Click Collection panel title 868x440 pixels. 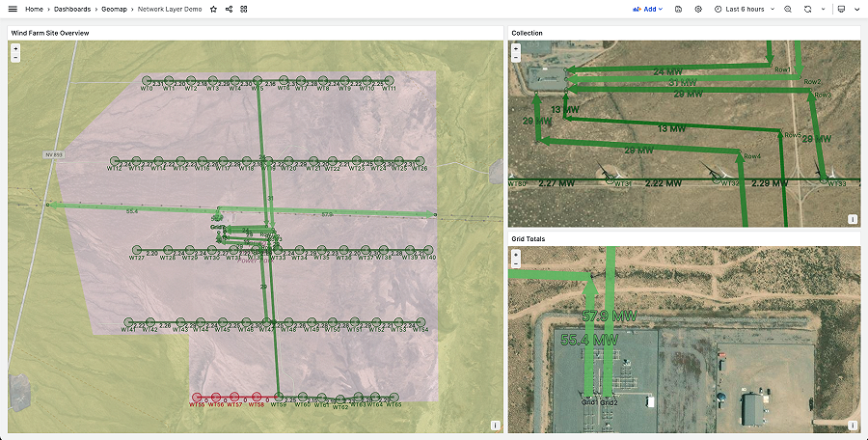(x=527, y=33)
